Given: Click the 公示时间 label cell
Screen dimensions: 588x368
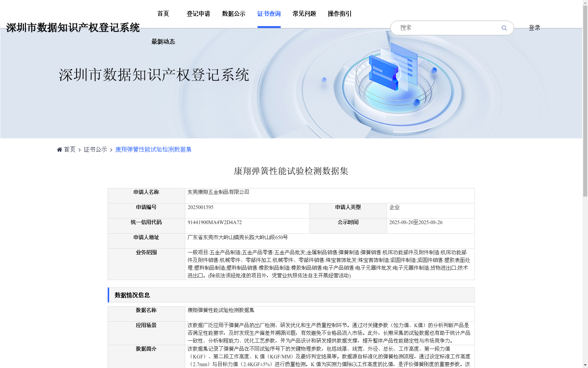Looking at the screenshot, I should click(x=348, y=226).
